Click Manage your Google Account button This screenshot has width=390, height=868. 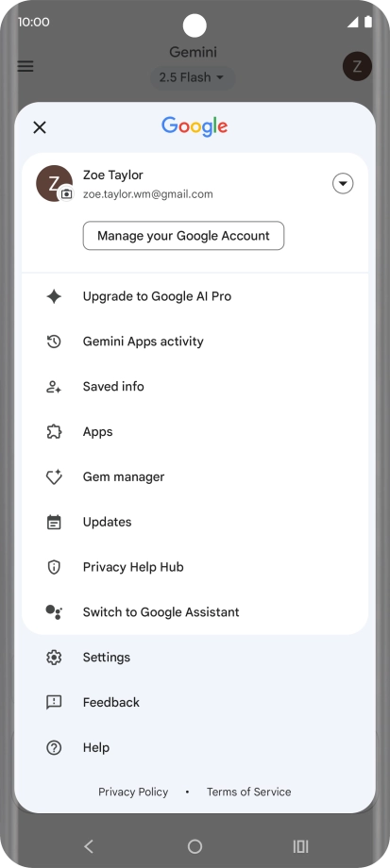(183, 236)
